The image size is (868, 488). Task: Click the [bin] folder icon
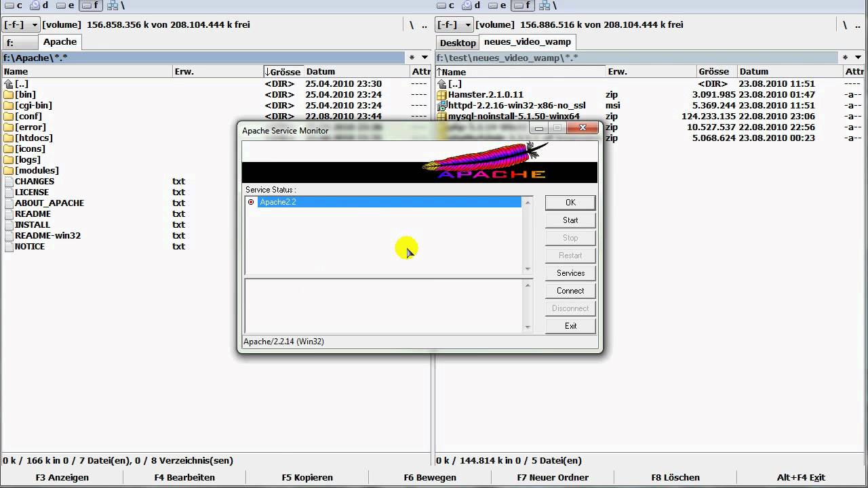point(9,95)
